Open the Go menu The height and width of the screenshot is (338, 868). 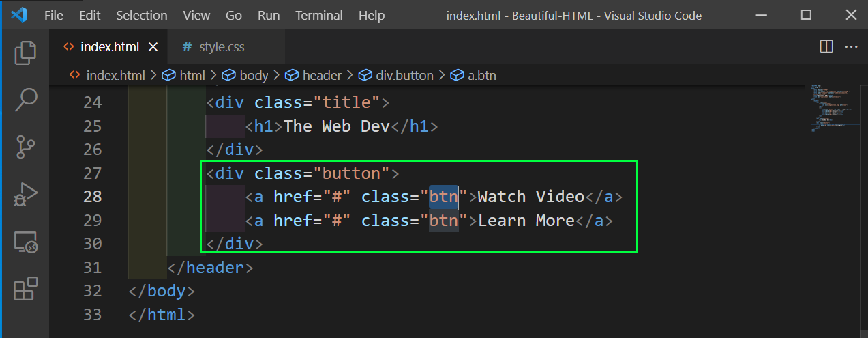point(234,15)
